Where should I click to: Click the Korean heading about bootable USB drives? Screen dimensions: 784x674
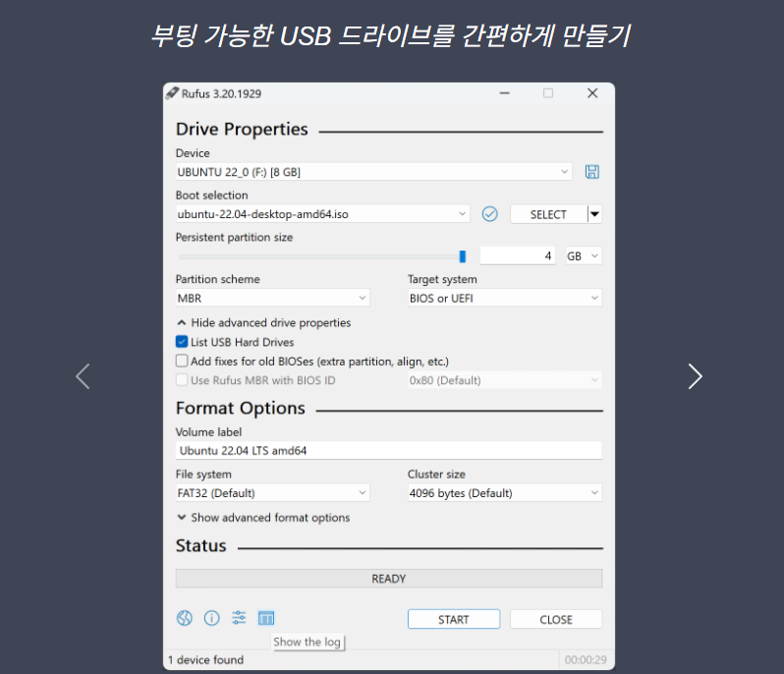click(391, 36)
